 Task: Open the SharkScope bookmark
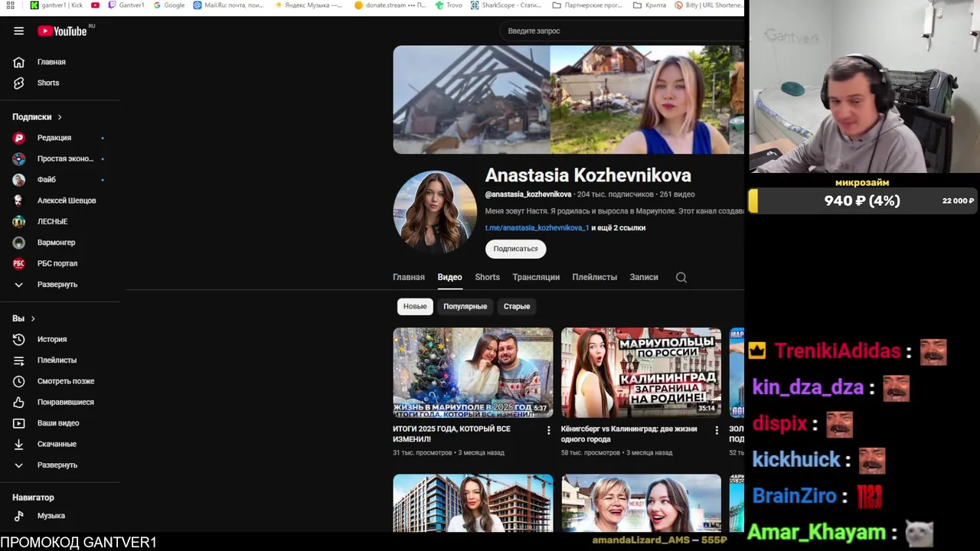[x=506, y=5]
